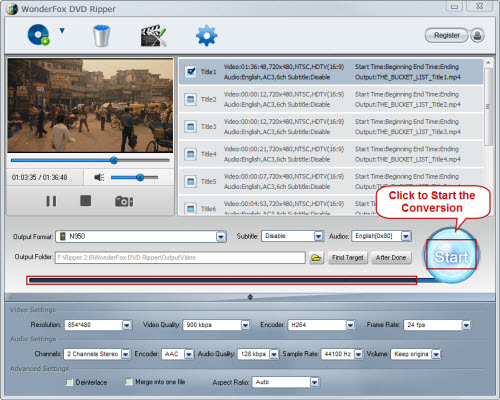Check the Title6 checkbox
The image size is (500, 400).
coord(191,209)
